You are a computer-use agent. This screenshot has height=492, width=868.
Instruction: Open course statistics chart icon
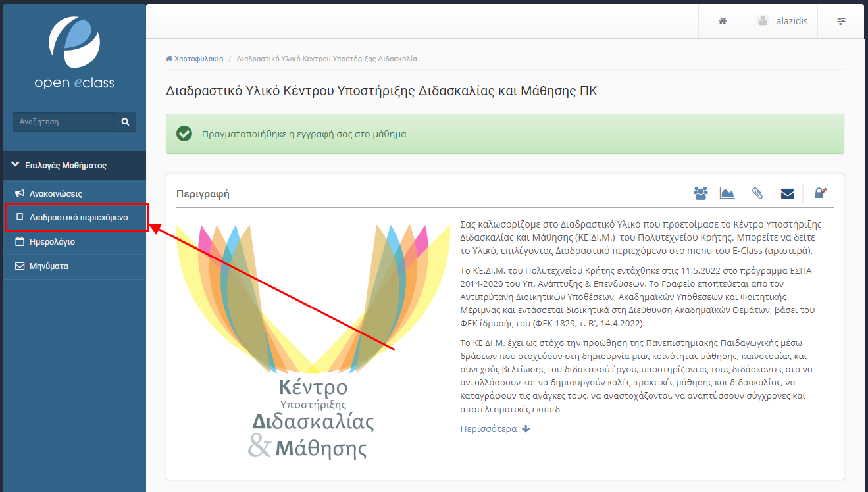(x=727, y=193)
